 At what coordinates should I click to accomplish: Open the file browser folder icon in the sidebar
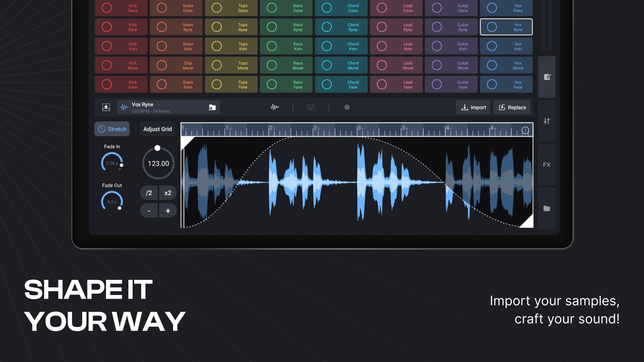pos(547,208)
